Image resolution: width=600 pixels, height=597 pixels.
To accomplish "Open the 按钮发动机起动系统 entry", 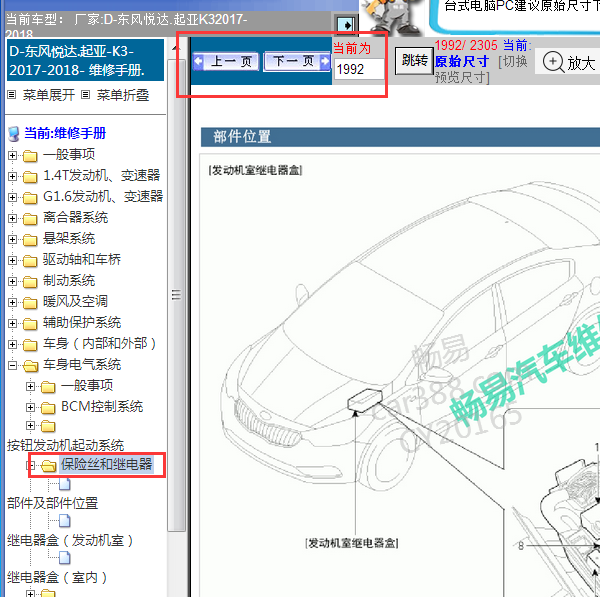I will point(65,445).
